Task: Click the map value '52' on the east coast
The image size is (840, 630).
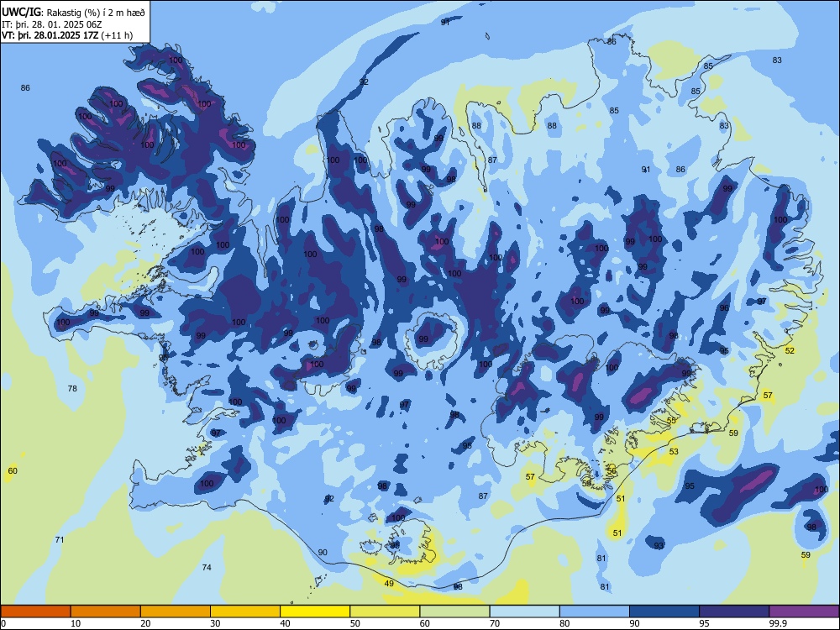Action: coord(790,350)
